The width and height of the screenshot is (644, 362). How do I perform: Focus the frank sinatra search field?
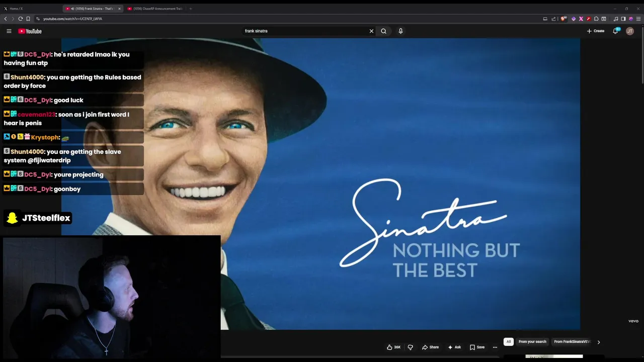point(305,31)
